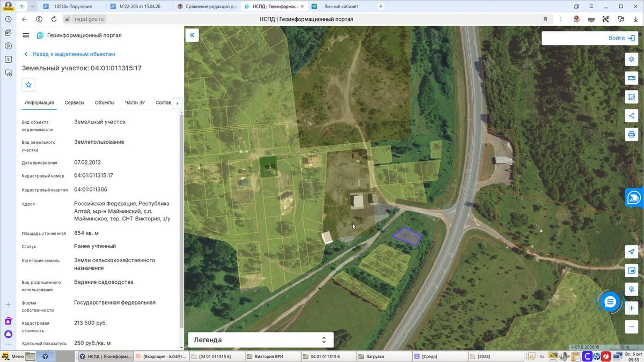
Task: Select the ruler measurement tool
Action: tap(631, 78)
